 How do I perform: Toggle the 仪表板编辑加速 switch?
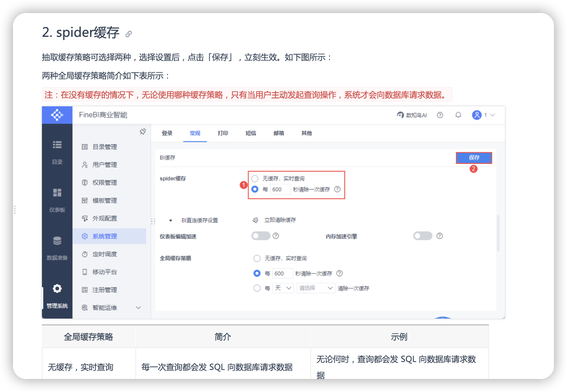261,236
